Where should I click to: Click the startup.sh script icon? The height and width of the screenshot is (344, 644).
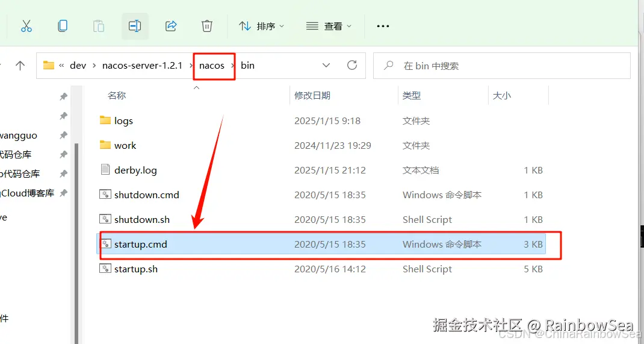105,268
